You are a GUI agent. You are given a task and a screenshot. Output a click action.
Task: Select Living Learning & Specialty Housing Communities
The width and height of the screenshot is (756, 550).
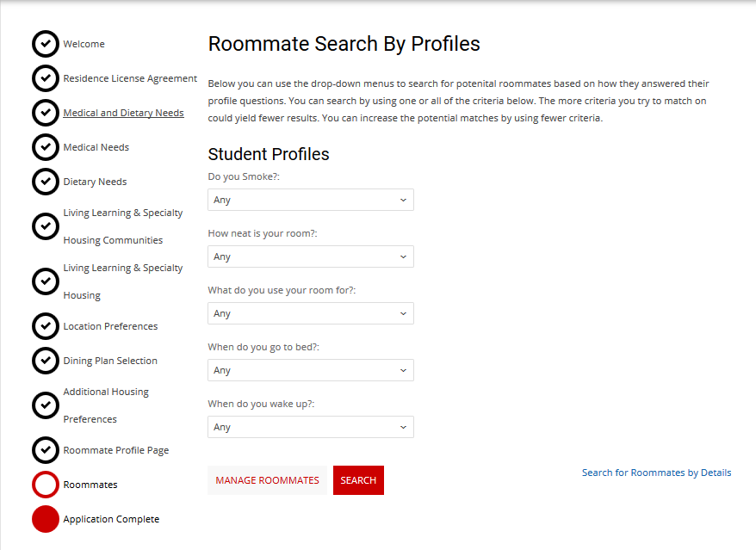pyautogui.click(x=122, y=226)
